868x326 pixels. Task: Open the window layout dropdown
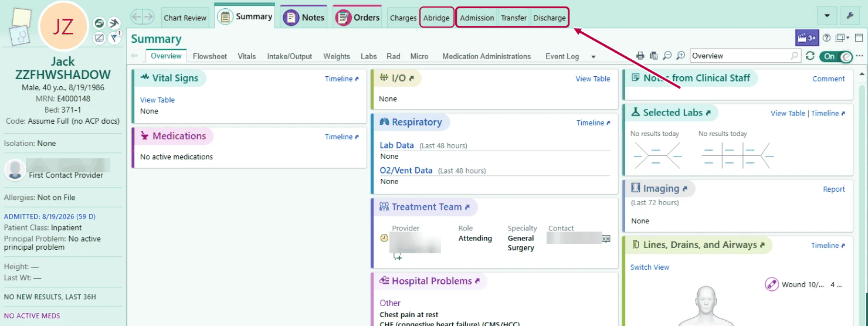(x=843, y=38)
